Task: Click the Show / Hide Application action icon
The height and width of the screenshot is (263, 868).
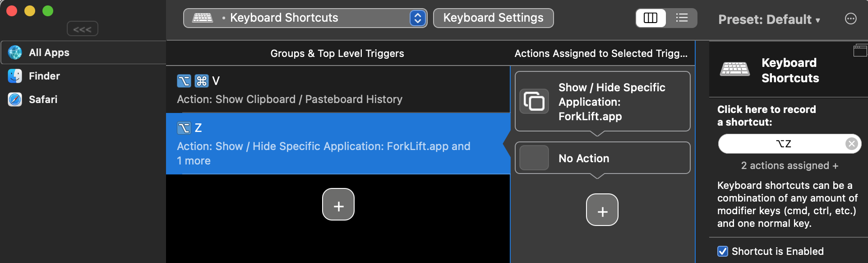Action: tap(534, 101)
